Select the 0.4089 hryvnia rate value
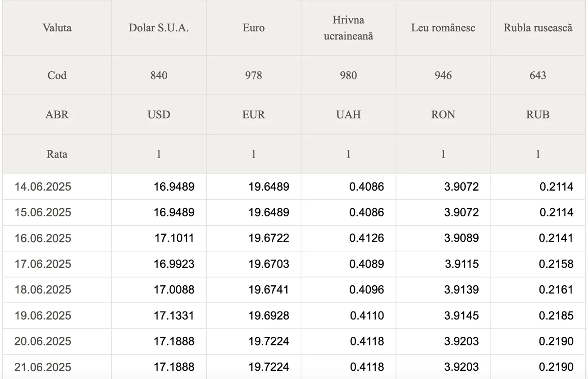 click(367, 264)
